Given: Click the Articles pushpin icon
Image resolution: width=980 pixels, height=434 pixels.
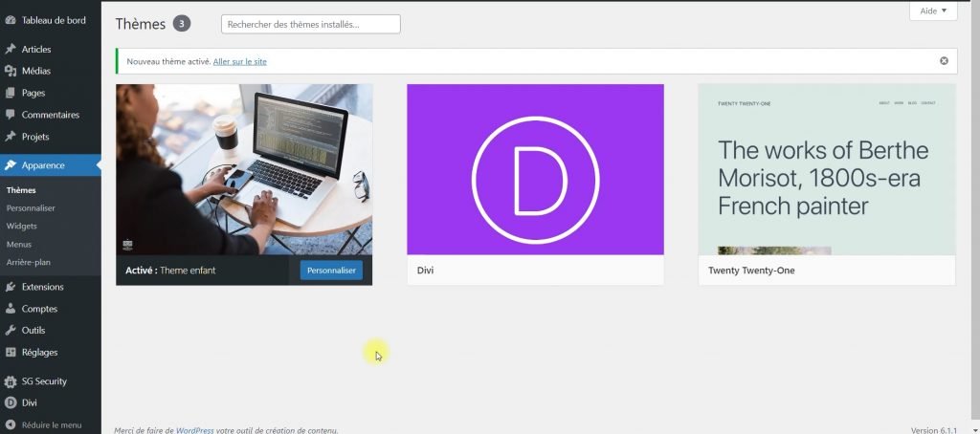Looking at the screenshot, I should (x=11, y=49).
